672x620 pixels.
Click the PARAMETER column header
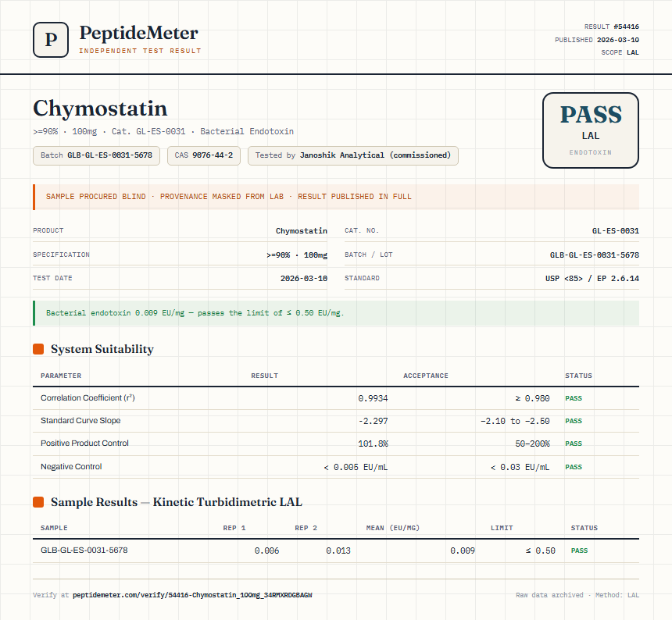pos(61,376)
